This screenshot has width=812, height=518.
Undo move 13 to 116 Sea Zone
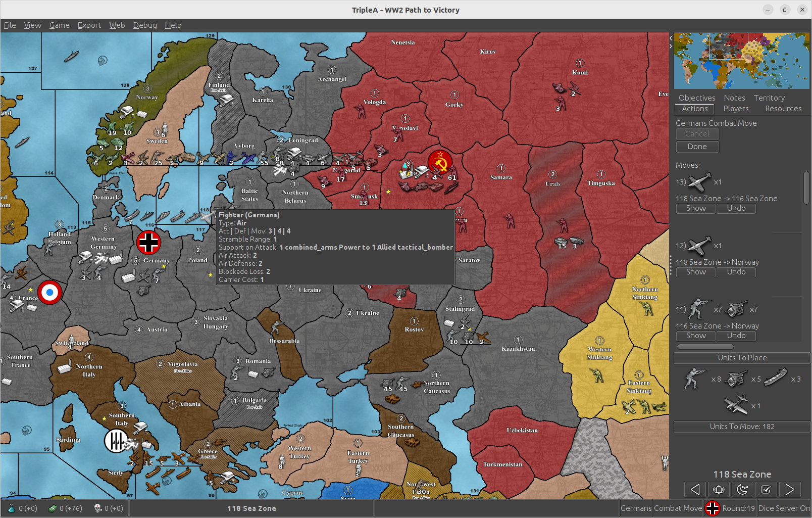coord(736,208)
